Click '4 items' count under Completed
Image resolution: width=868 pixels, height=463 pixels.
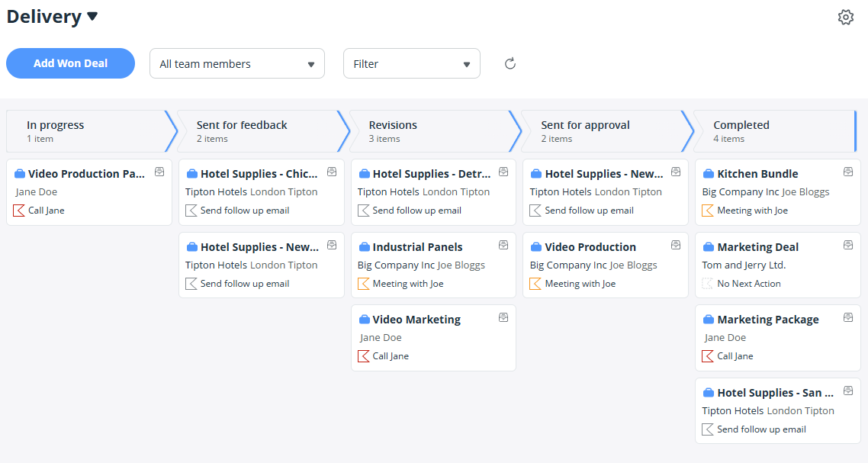729,139
